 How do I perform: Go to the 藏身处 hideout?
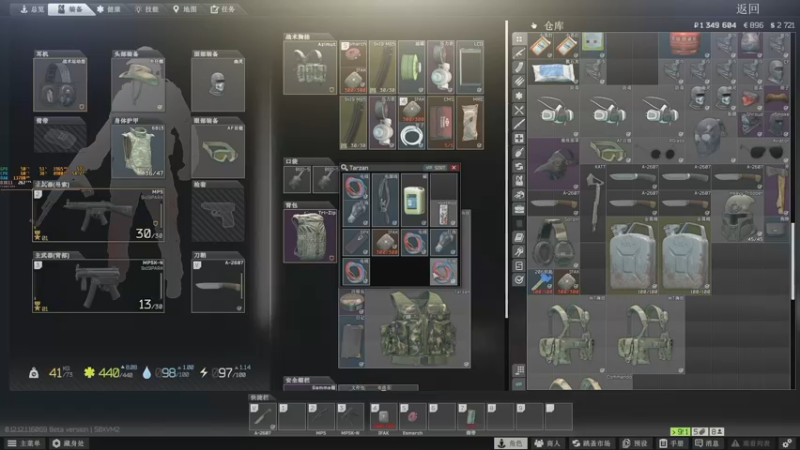(68, 443)
